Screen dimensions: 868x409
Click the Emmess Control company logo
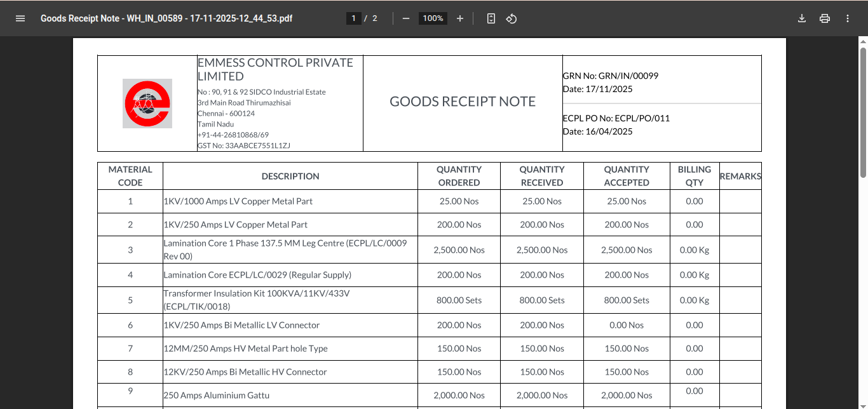point(147,104)
